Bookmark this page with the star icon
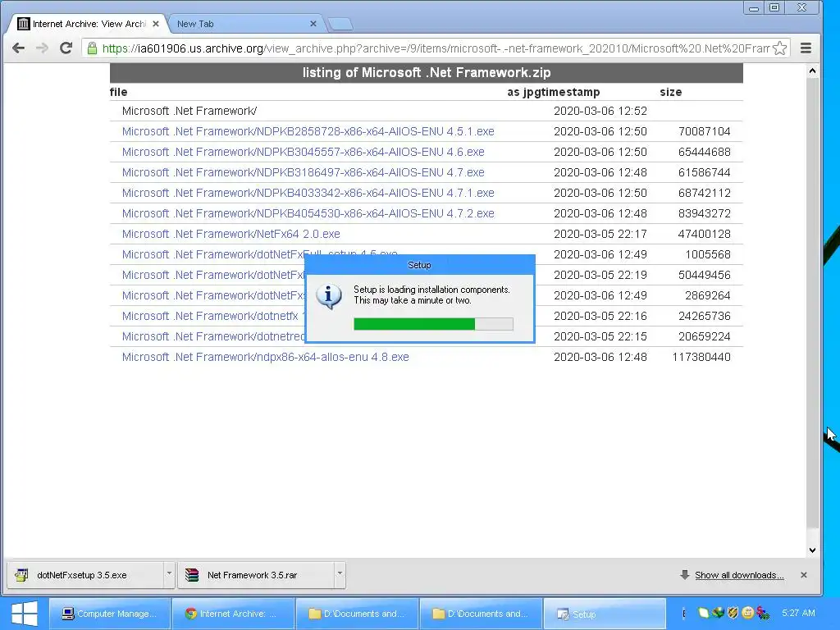840x630 pixels. pos(780,48)
